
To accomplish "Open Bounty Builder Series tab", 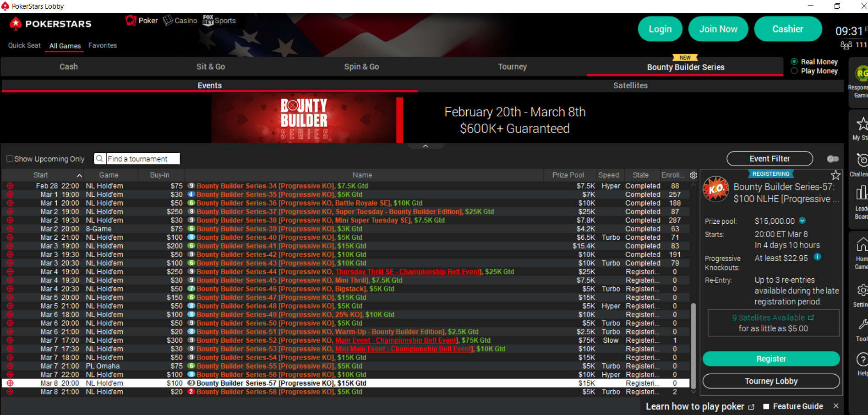I will click(x=685, y=67).
